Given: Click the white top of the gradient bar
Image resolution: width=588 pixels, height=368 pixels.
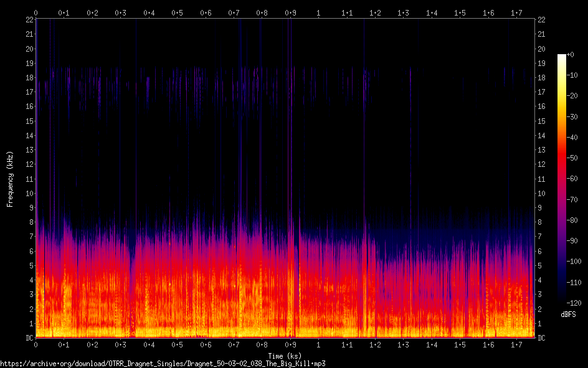Looking at the screenshot, I should [562, 57].
